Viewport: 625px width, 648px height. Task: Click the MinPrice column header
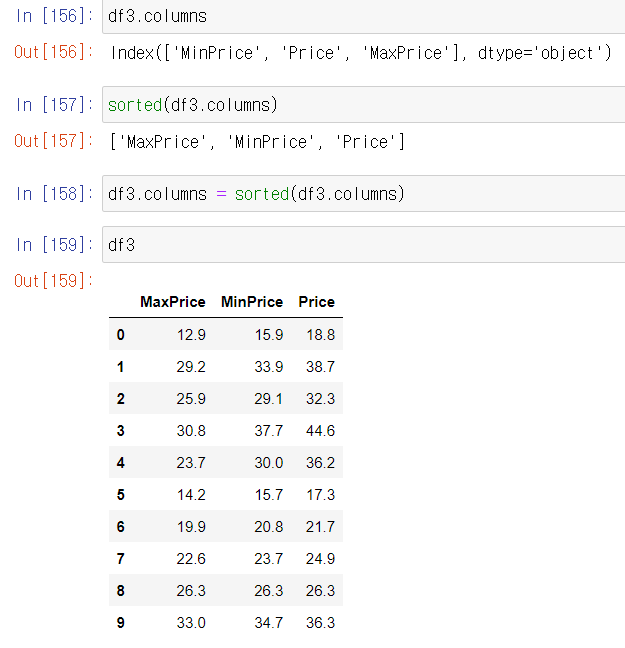point(252,302)
